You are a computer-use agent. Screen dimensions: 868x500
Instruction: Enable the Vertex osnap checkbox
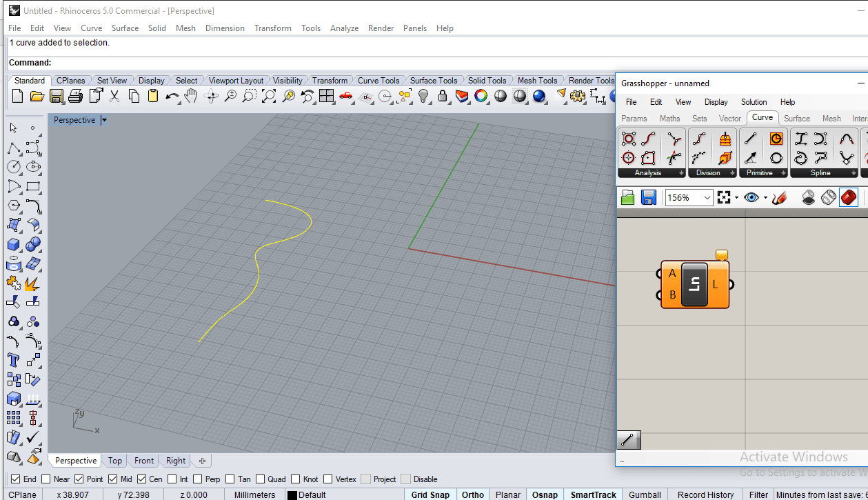(328, 479)
